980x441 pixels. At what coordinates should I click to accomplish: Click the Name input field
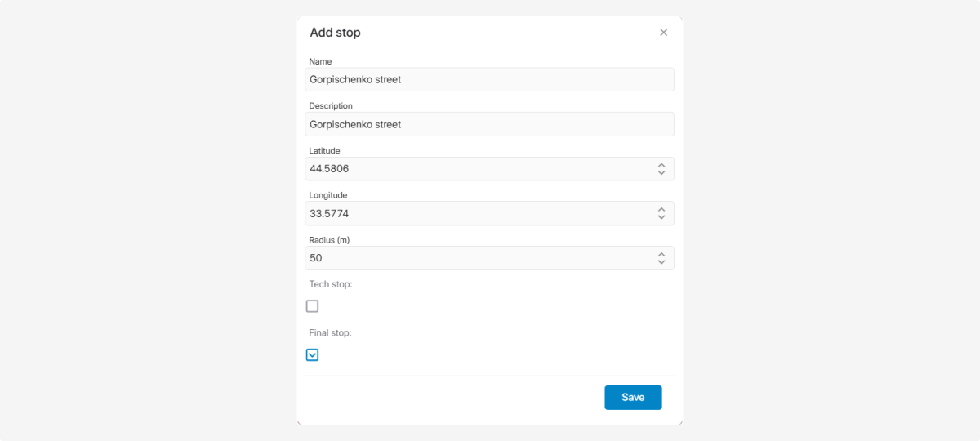488,79
